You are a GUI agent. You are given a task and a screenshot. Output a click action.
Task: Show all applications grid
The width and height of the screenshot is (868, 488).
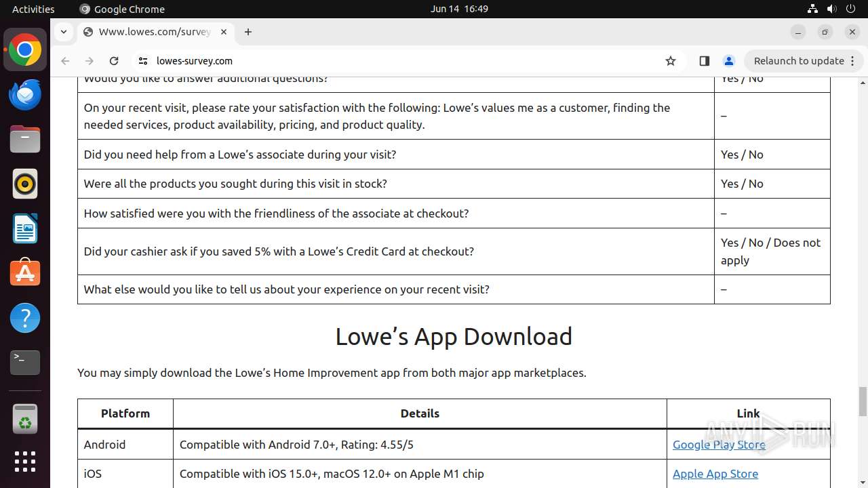(25, 462)
